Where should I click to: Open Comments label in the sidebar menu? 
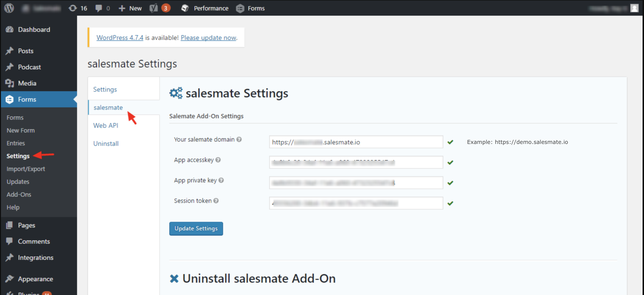click(34, 242)
